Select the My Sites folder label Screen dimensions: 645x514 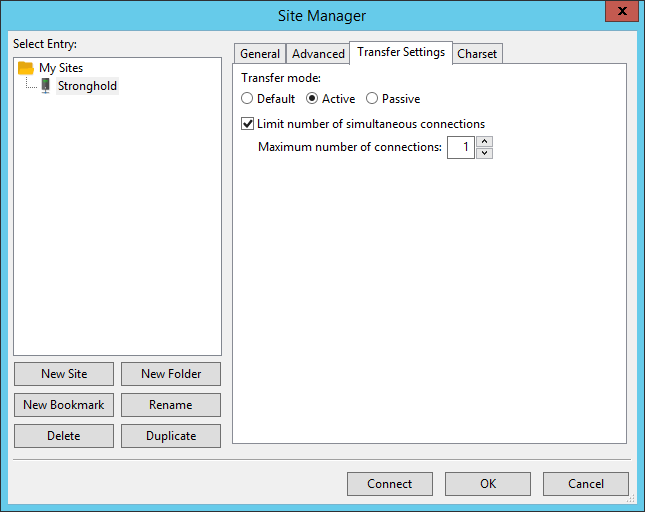[61, 68]
